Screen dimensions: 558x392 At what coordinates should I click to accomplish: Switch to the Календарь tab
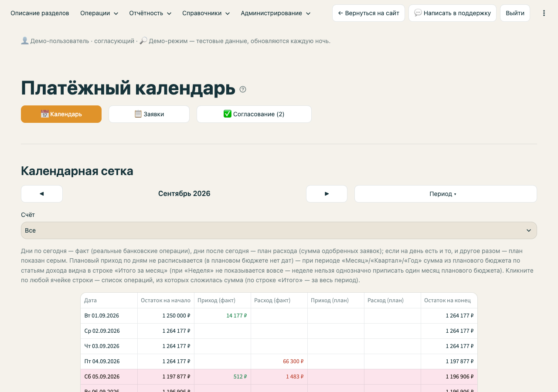(x=61, y=114)
